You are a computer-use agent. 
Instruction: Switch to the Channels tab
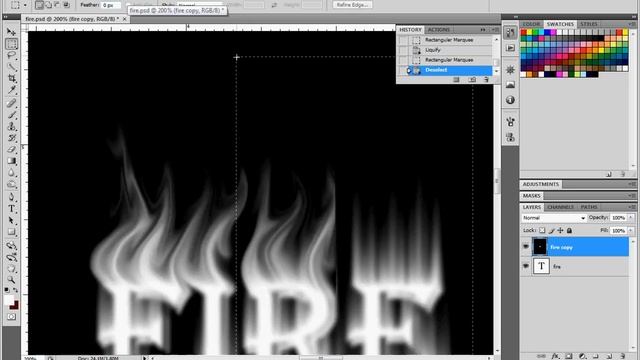[560, 207]
